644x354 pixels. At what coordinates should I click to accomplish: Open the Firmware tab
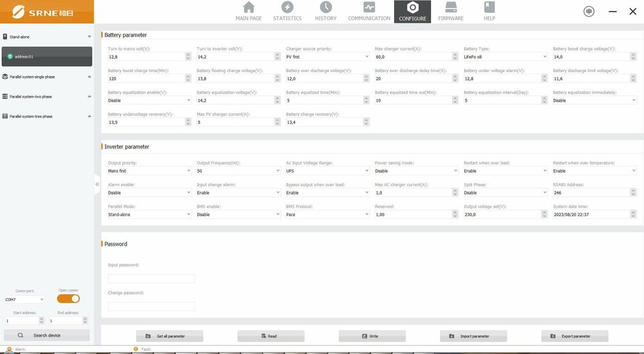coord(451,12)
